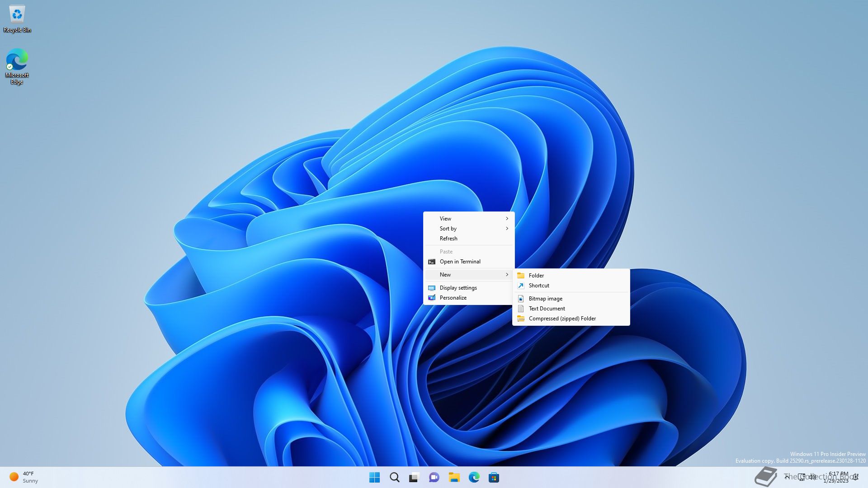
Task: Open the Start menu from the taskbar
Action: (374, 477)
